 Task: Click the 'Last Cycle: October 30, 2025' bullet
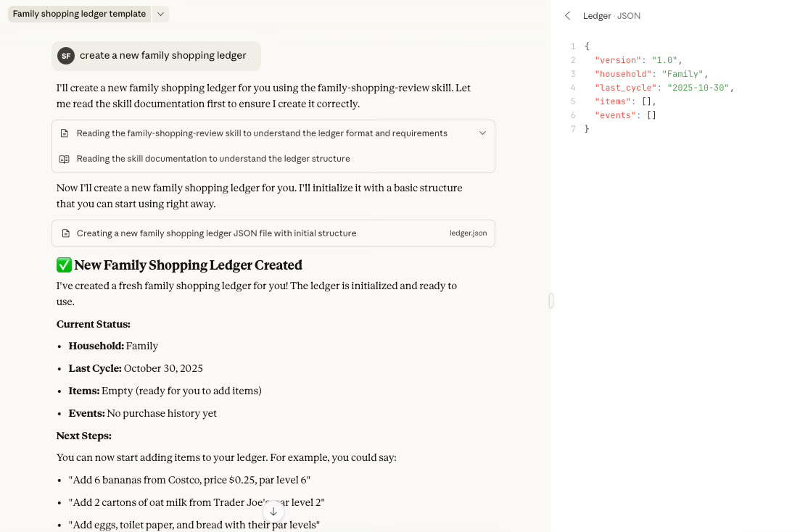click(136, 368)
